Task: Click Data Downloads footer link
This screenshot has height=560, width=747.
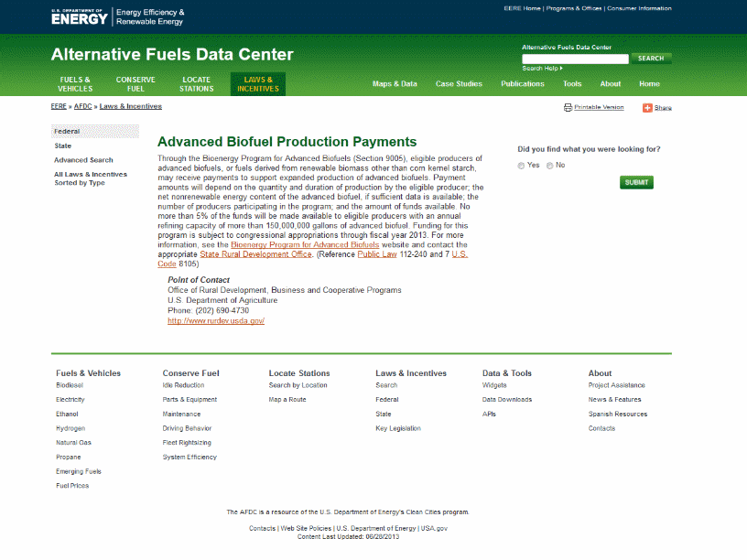Action: pyautogui.click(x=507, y=400)
